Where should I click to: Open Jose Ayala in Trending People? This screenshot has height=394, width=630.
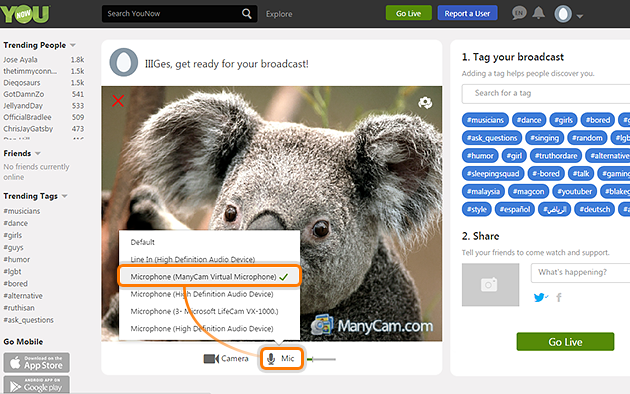point(20,60)
